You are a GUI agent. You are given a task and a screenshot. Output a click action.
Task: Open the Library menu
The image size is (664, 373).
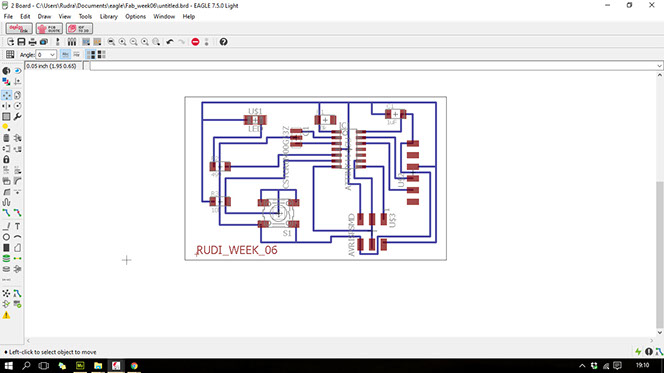pyautogui.click(x=108, y=17)
